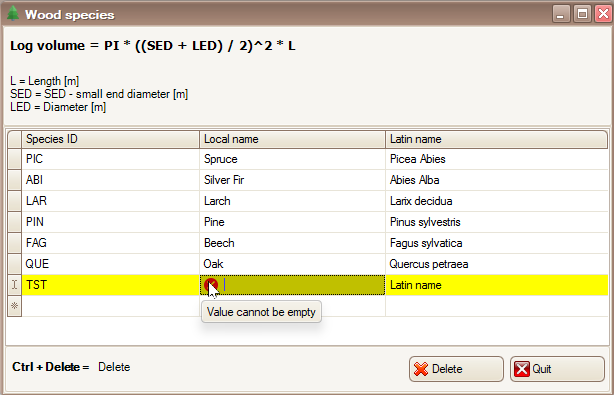Click the empty Latin name cell in the new row
Screen dimensions: 614x395
pyautogui.click(x=497, y=306)
